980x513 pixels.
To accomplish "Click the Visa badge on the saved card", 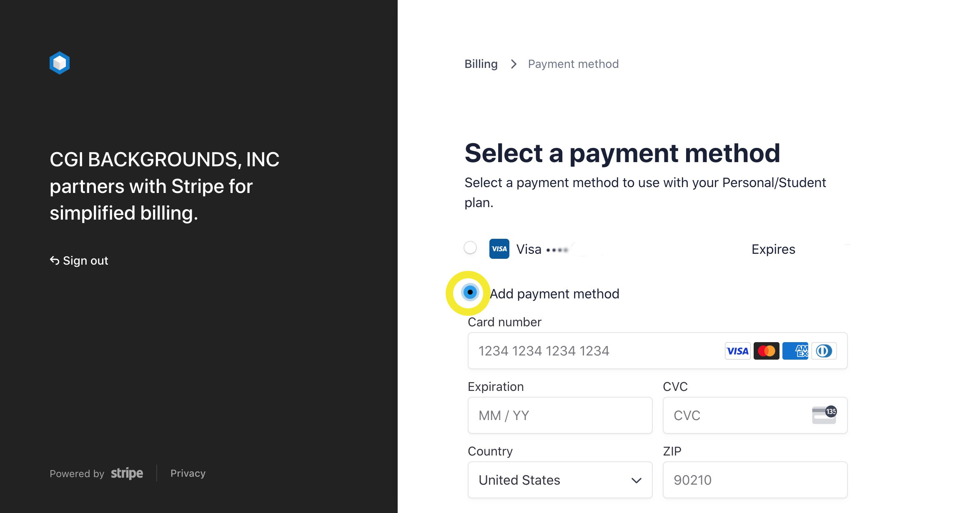I will click(499, 249).
